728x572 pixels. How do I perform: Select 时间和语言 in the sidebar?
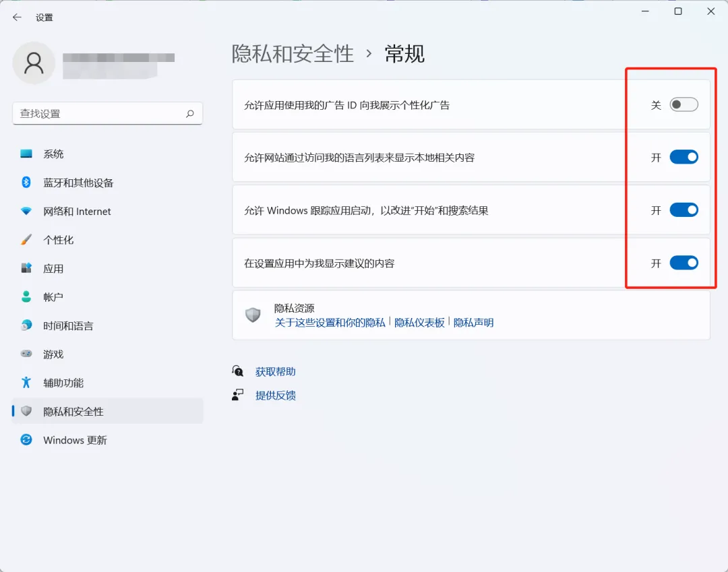pos(68,326)
